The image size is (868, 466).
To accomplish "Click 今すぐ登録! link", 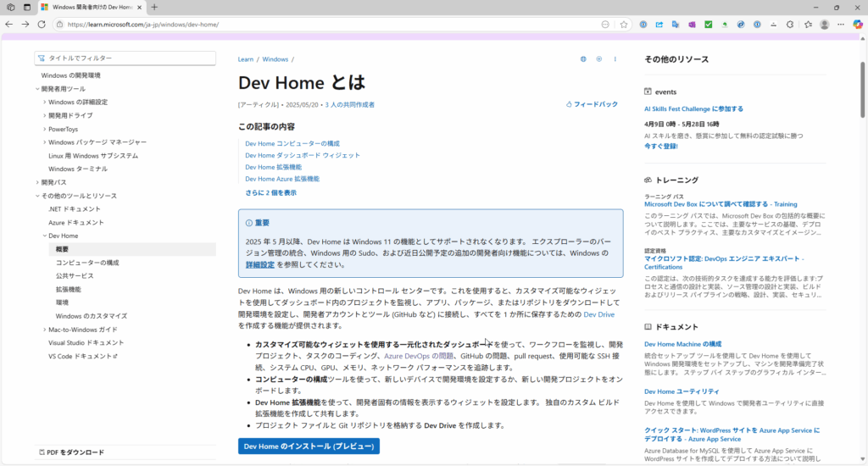I will pos(661,146).
